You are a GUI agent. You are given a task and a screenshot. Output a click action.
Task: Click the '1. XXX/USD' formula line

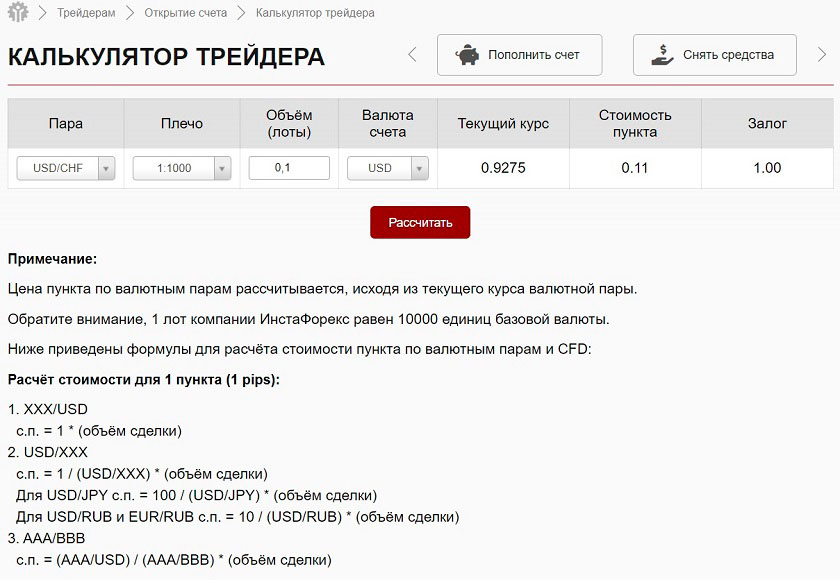coord(48,409)
